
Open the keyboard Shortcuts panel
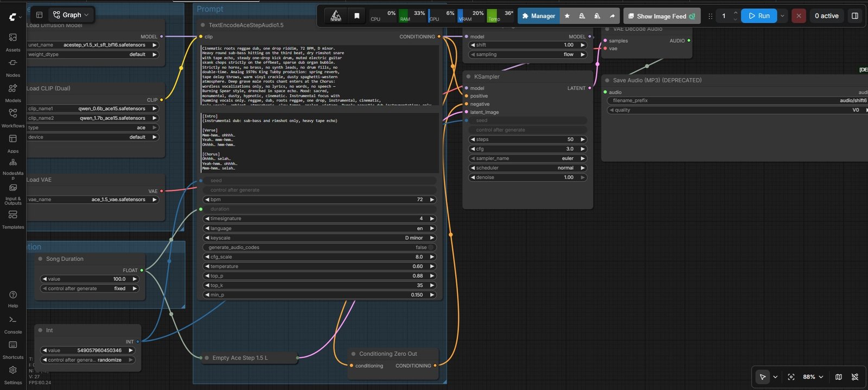pyautogui.click(x=13, y=350)
